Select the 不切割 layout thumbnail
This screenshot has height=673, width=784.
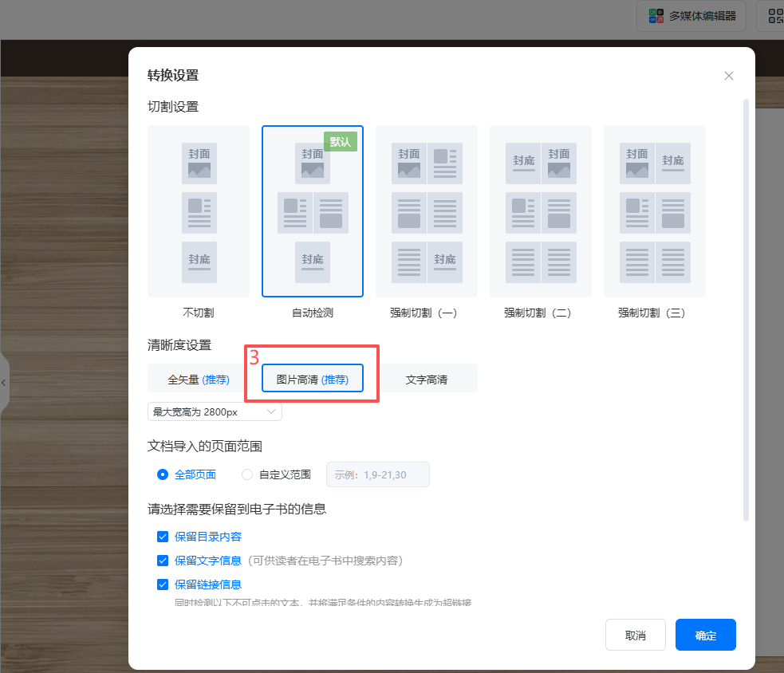point(199,211)
